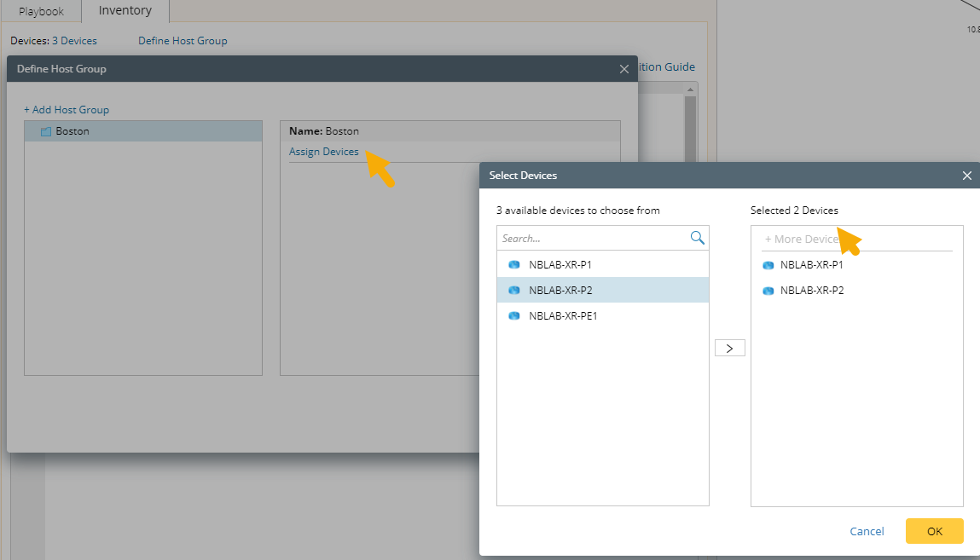Viewport: 980px width, 560px height.
Task: Click the Add Host Group link
Action: point(67,110)
